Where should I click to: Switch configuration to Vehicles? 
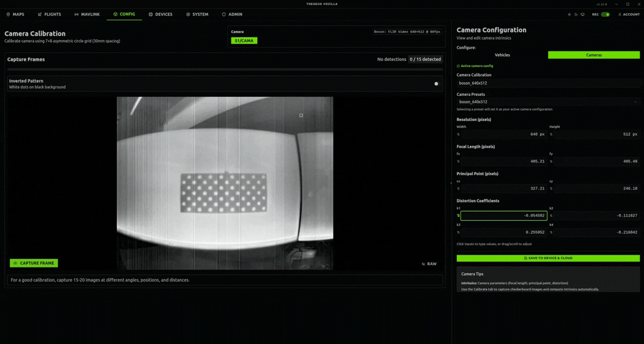pyautogui.click(x=502, y=55)
